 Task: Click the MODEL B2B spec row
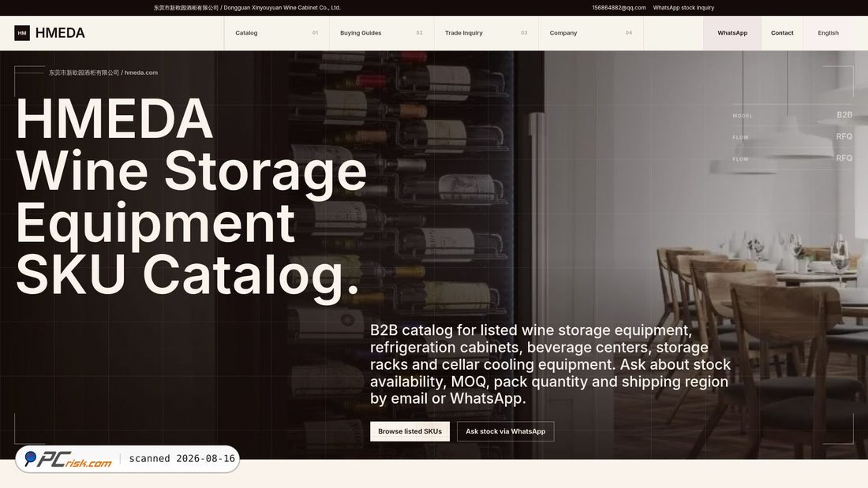(x=792, y=115)
